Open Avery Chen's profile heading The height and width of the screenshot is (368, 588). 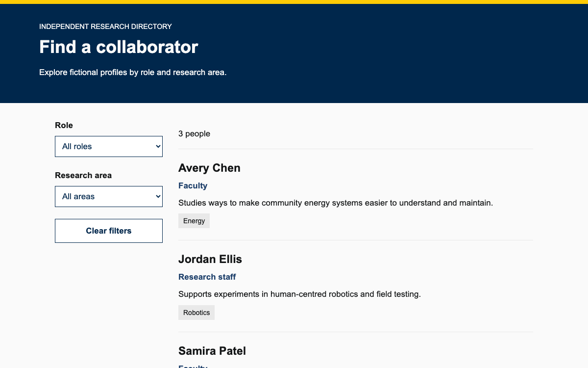tap(209, 168)
